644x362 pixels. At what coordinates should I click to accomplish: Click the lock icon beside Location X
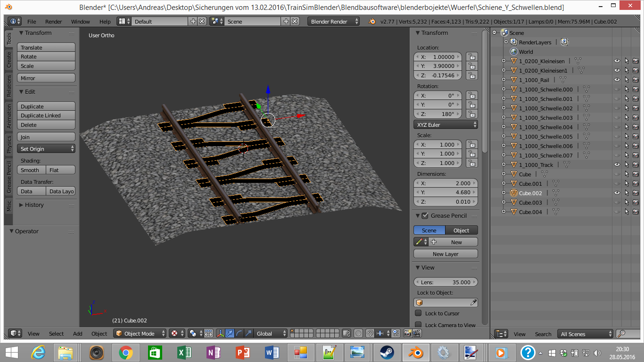point(471,57)
